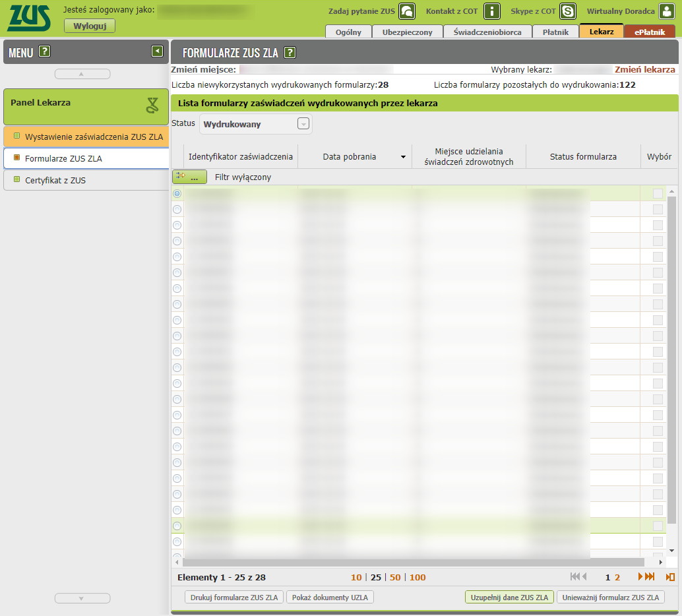Show 100 elements per page
Image resolution: width=682 pixels, height=616 pixels.
pos(418,577)
